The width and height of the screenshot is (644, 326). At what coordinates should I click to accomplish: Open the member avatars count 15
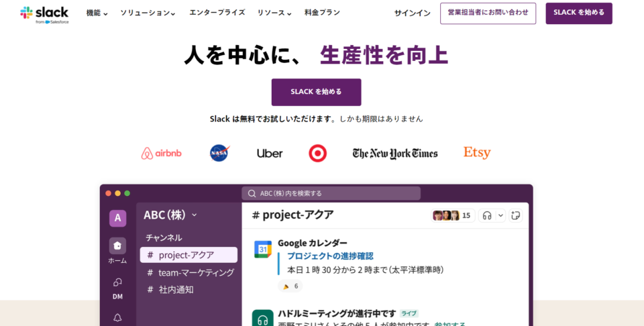click(453, 215)
